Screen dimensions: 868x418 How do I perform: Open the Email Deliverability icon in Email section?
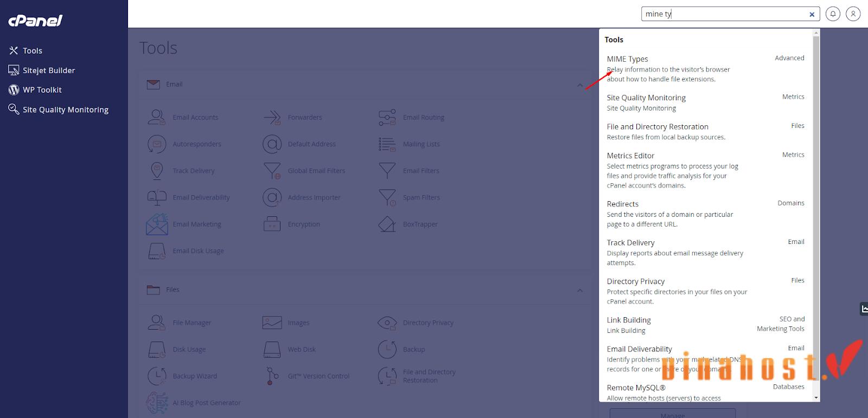157,197
